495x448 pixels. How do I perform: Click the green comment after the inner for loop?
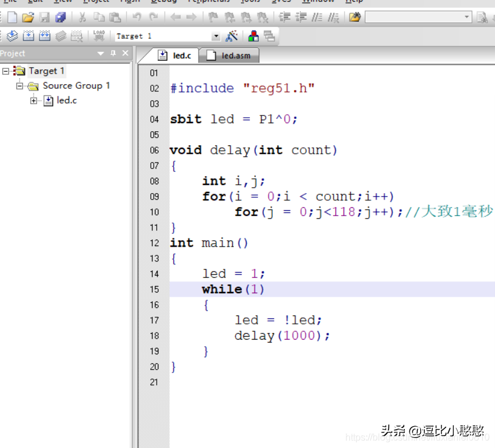click(449, 211)
